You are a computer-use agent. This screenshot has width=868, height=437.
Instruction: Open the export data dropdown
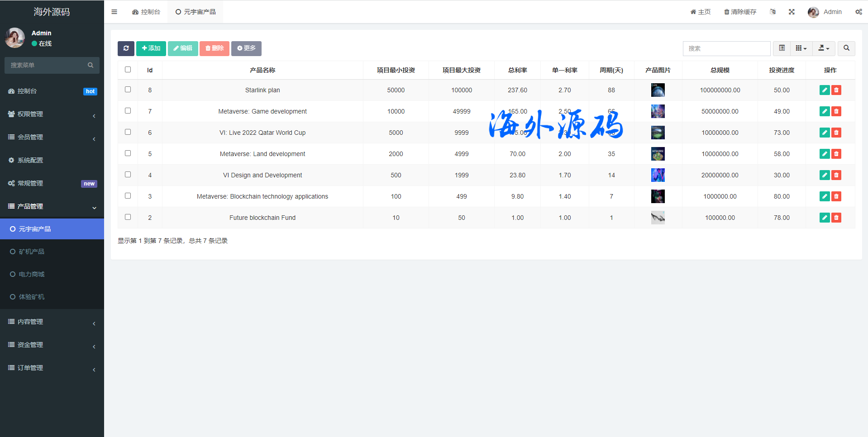tap(824, 48)
